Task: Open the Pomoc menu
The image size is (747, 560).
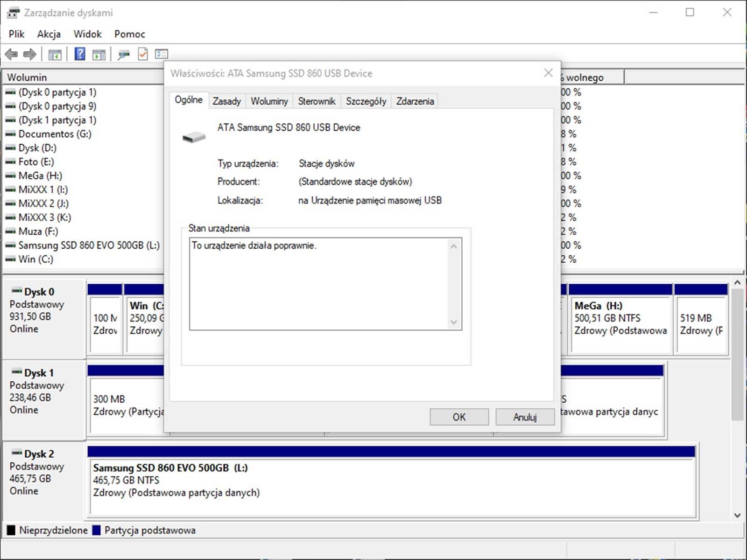Action: pyautogui.click(x=129, y=34)
